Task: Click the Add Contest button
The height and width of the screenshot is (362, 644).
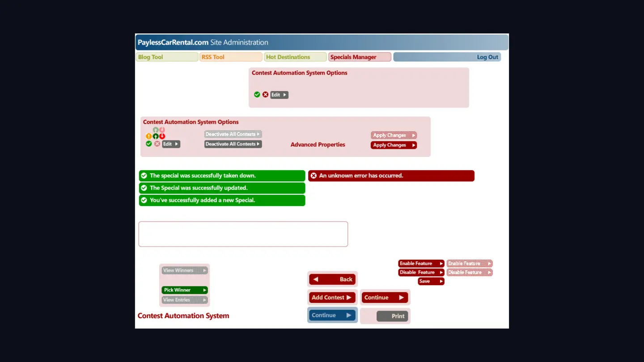Action: coord(332,298)
